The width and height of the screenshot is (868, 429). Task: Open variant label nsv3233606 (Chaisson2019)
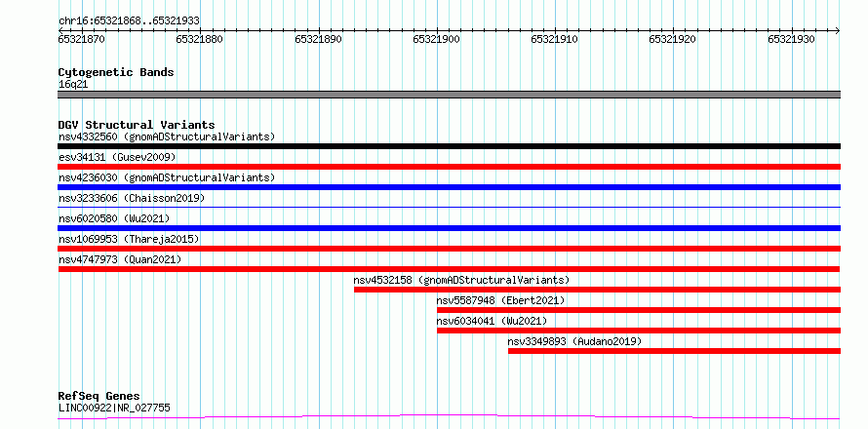coord(132,198)
